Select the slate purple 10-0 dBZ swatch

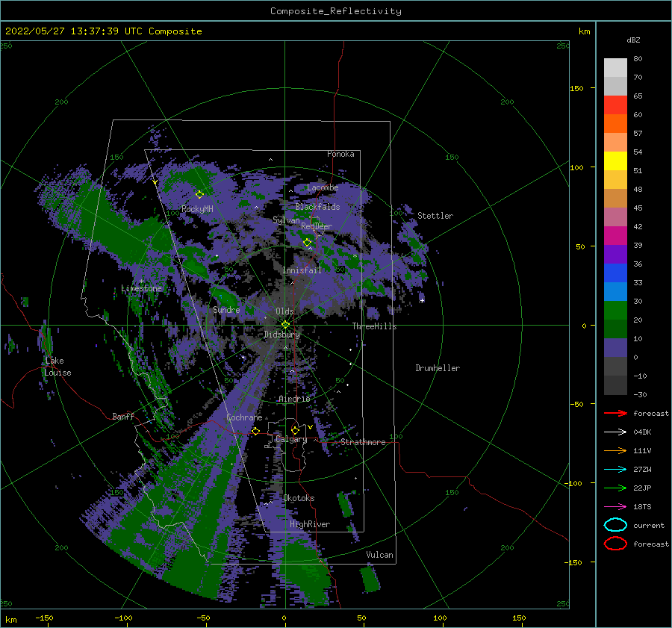(615, 348)
